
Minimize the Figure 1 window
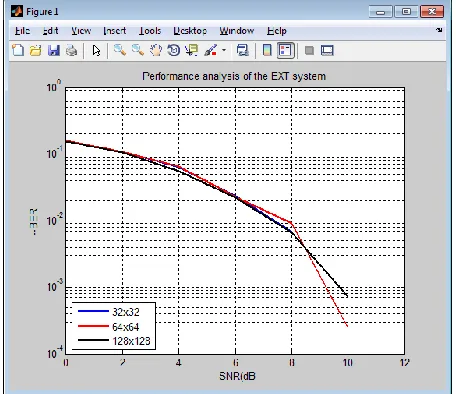(380, 12)
